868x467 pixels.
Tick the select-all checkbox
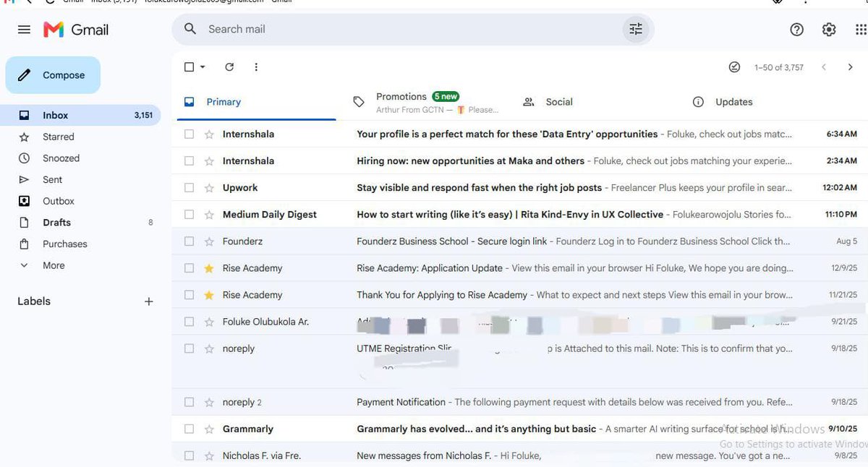[189, 67]
